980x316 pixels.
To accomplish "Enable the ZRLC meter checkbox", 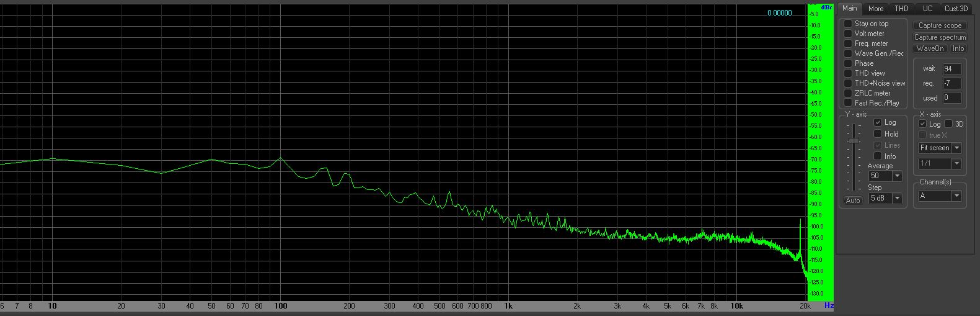I will pyautogui.click(x=848, y=93).
